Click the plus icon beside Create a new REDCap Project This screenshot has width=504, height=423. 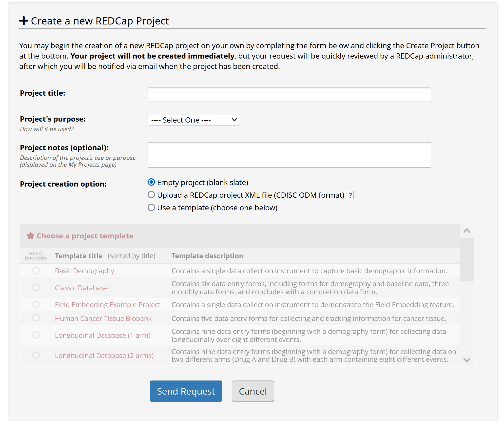(24, 21)
